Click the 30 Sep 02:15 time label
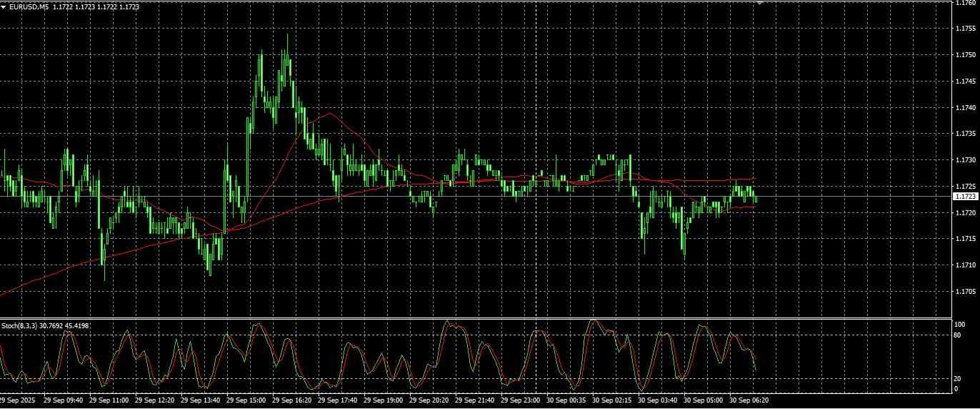The image size is (980, 409). tap(612, 401)
